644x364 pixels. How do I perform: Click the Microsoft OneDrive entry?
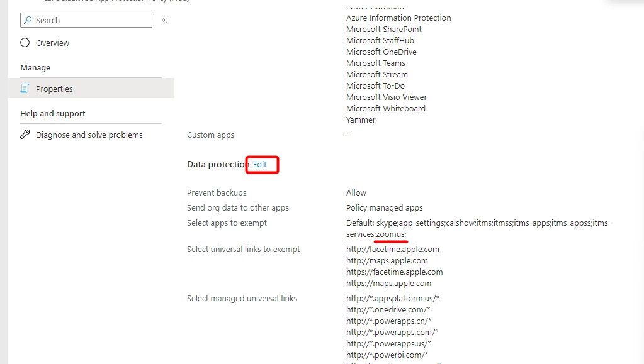click(x=381, y=52)
